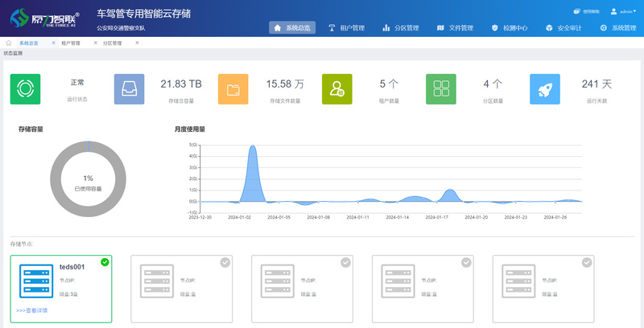Screen dimensions: 644x328
Task: Close the 系统总览 page tab
Action: (x=53, y=43)
